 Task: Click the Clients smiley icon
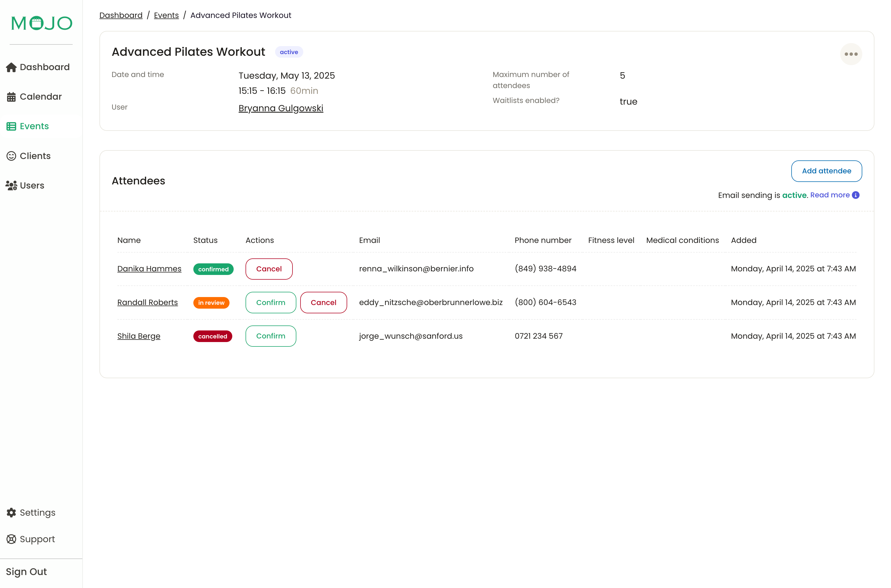(x=11, y=156)
